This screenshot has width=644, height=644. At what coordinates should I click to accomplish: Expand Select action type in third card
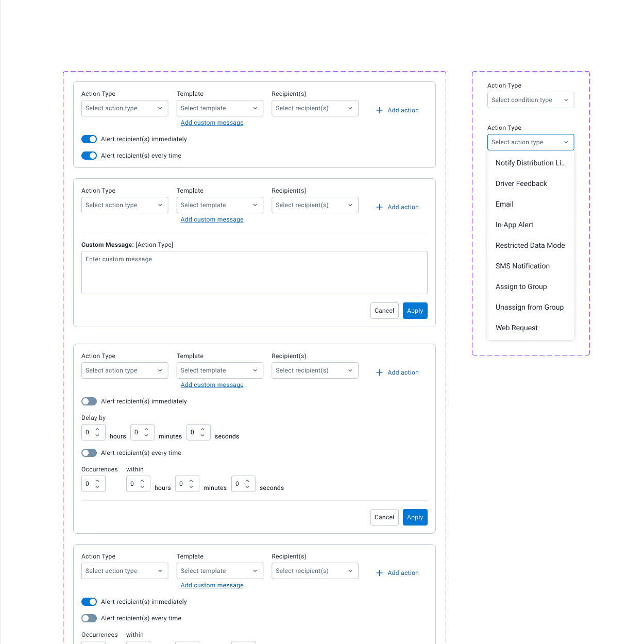tap(125, 370)
